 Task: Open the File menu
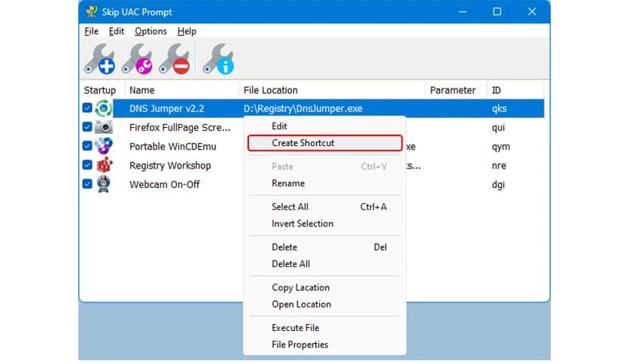click(x=92, y=32)
